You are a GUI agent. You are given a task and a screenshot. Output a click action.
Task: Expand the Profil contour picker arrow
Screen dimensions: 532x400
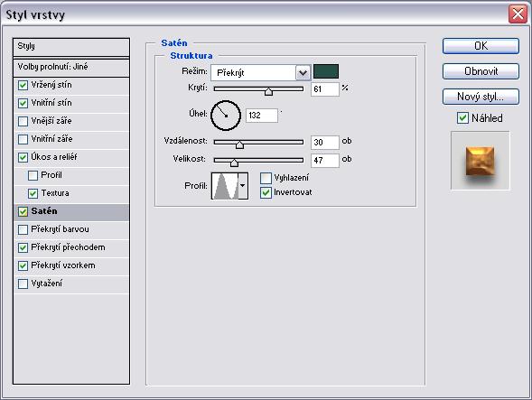point(243,186)
